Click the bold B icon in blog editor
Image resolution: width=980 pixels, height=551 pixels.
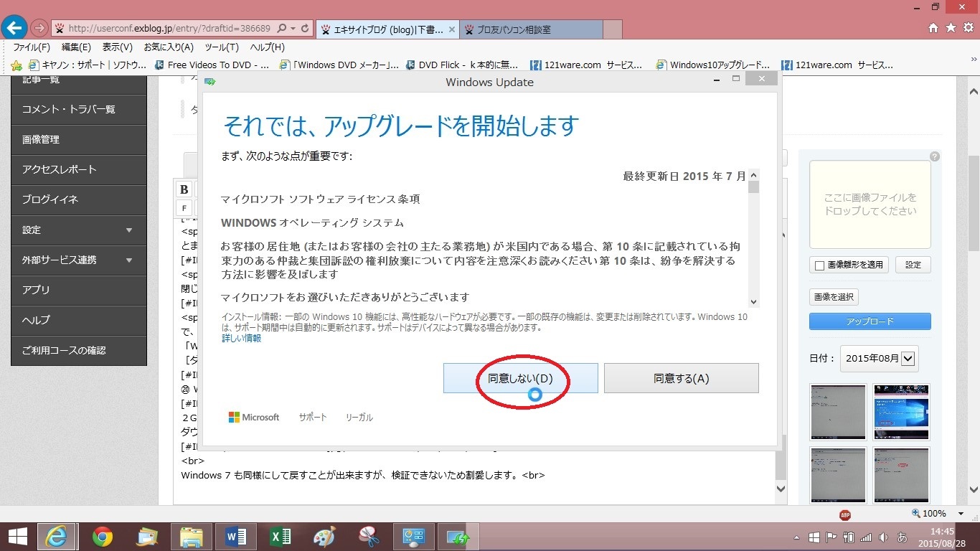pos(184,189)
